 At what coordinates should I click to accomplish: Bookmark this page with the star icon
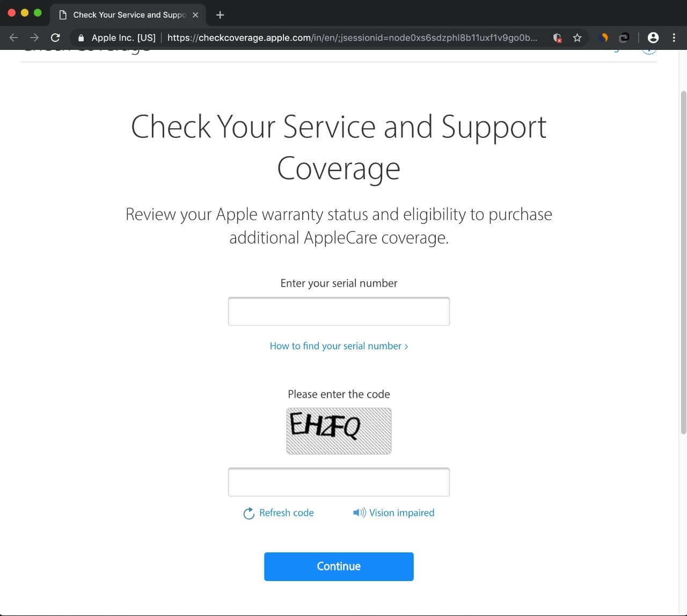point(577,38)
